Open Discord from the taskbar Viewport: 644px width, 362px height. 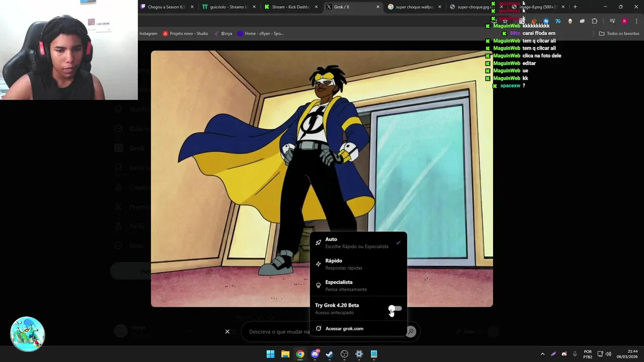pyautogui.click(x=315, y=354)
